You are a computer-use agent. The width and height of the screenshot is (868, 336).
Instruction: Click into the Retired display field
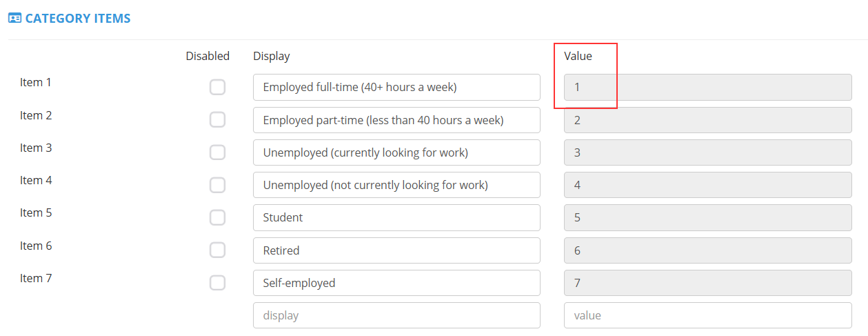point(396,250)
